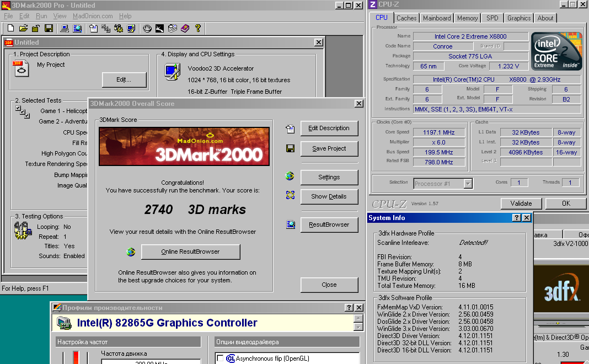Enable Asynchronous flip (OpenGL) checkbox
This screenshot has width=589, height=364.
tap(220, 358)
